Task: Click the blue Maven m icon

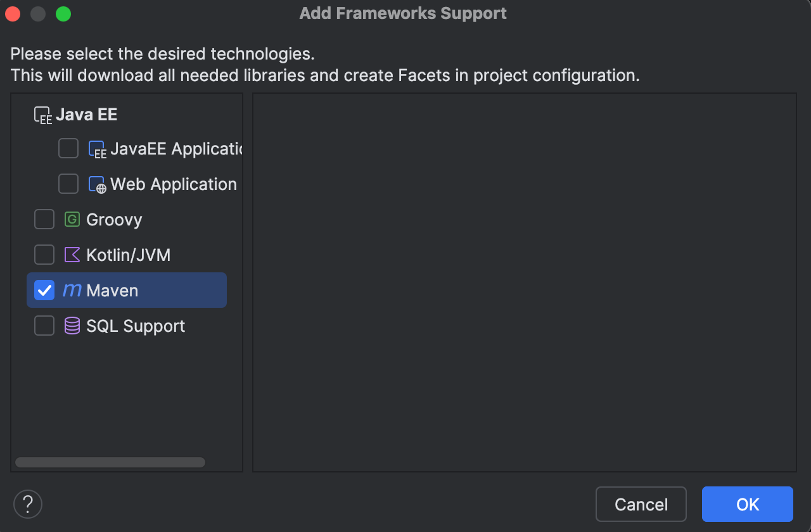Action: coord(72,291)
